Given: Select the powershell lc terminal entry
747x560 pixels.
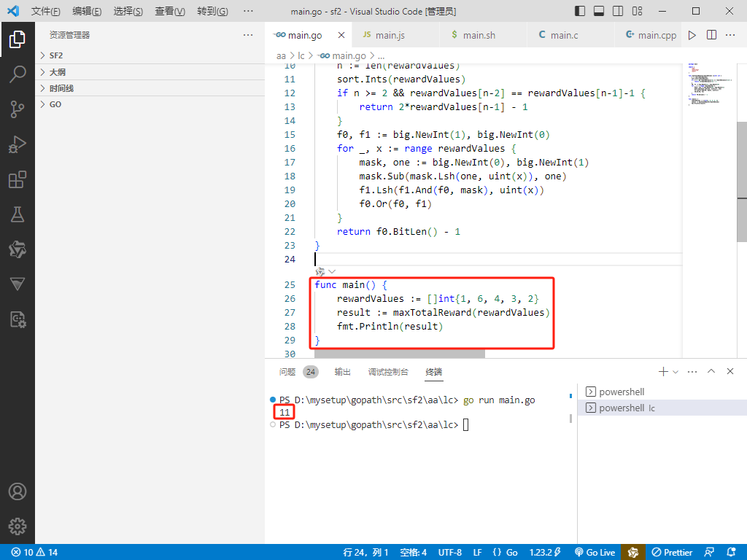Looking at the screenshot, I should pos(662,408).
